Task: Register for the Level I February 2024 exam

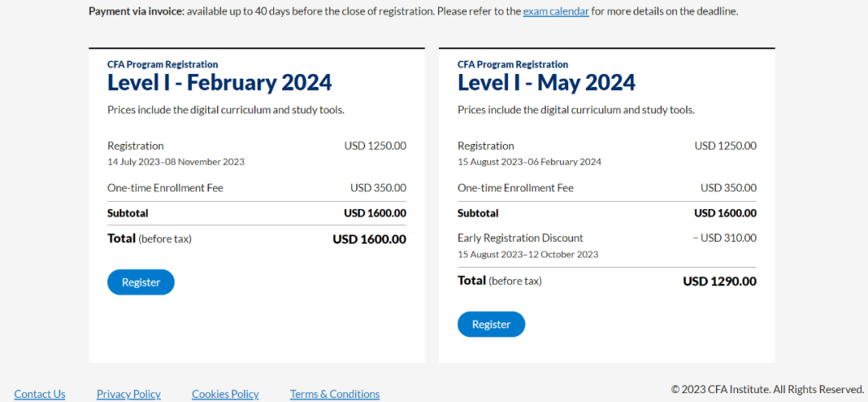Action: (x=141, y=282)
